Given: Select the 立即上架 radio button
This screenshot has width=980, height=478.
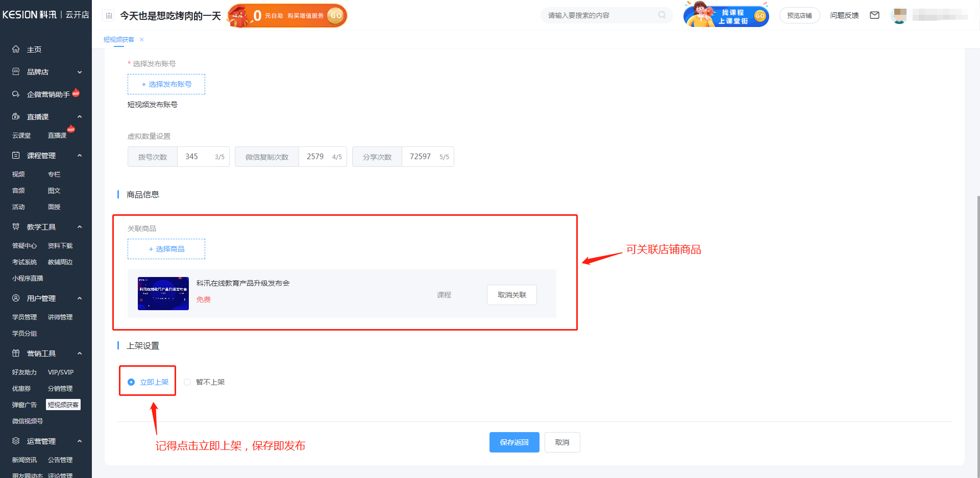Looking at the screenshot, I should tap(131, 382).
